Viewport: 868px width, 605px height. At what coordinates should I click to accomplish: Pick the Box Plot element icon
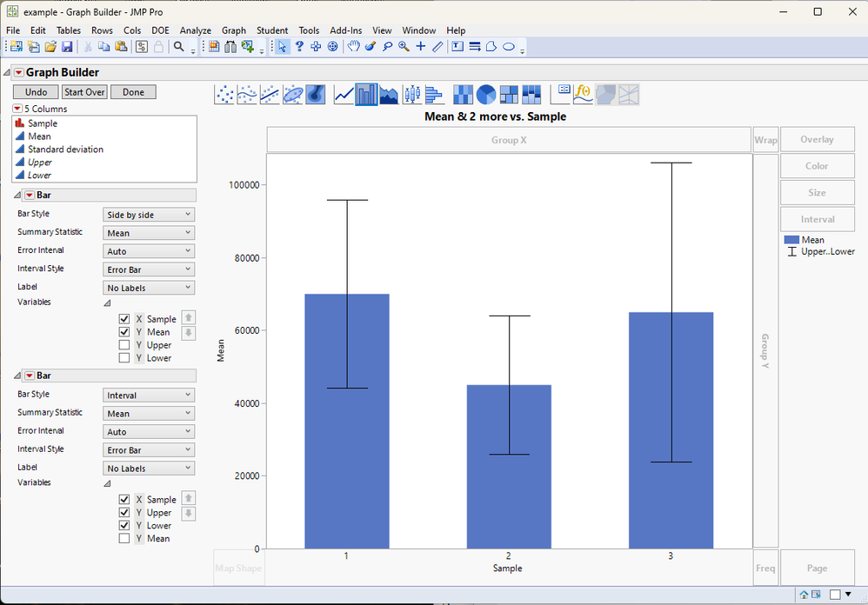coord(412,95)
